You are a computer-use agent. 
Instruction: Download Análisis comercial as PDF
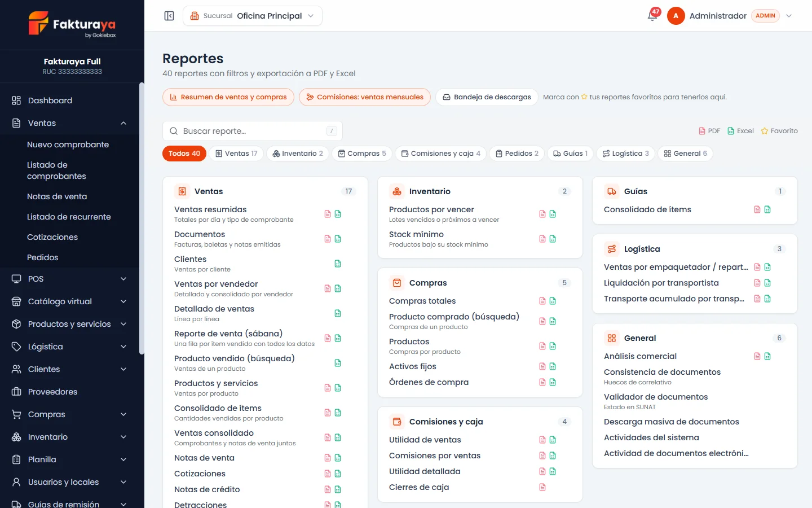(x=757, y=356)
